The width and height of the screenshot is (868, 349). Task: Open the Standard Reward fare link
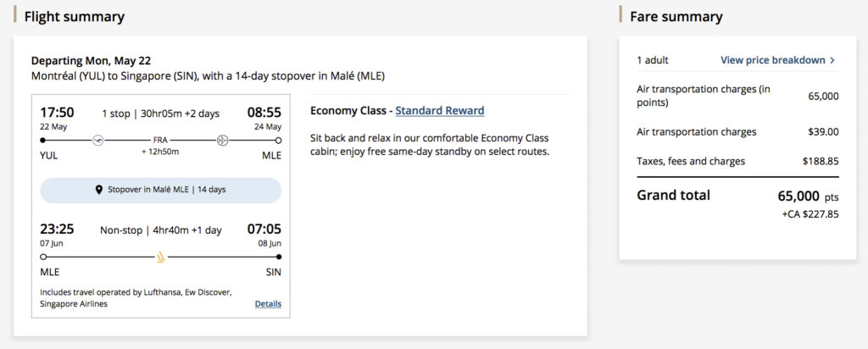pos(440,110)
